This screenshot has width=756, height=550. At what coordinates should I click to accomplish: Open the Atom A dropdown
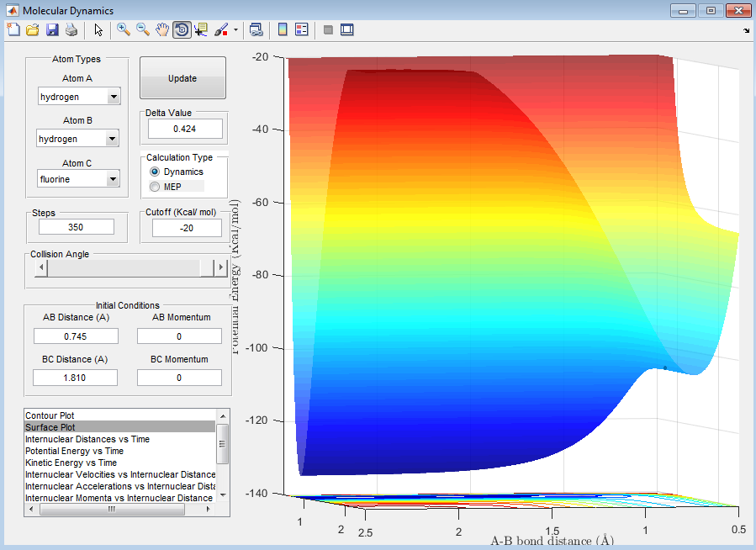(x=113, y=97)
